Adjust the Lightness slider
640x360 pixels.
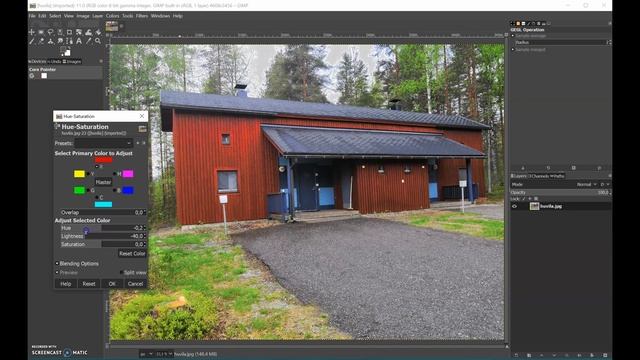pos(103,236)
